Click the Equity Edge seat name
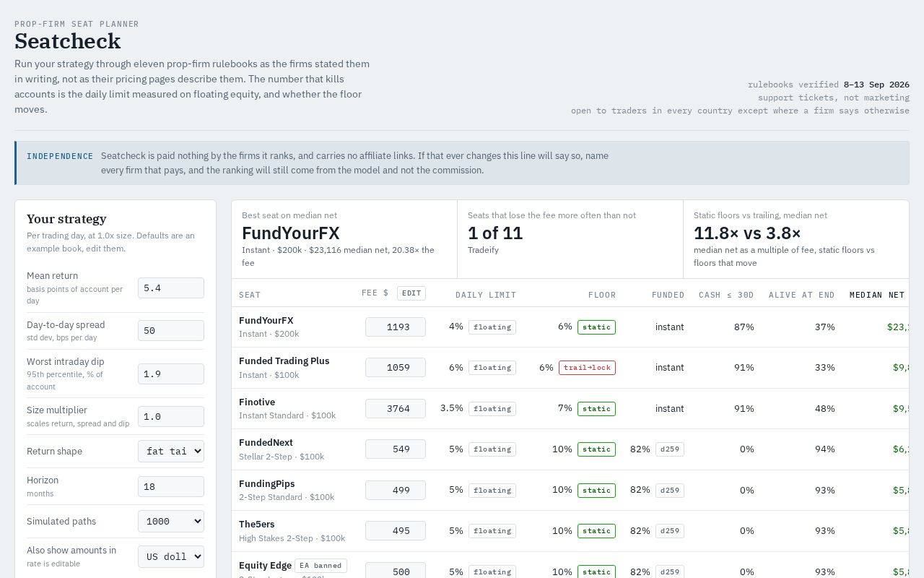 tap(265, 565)
